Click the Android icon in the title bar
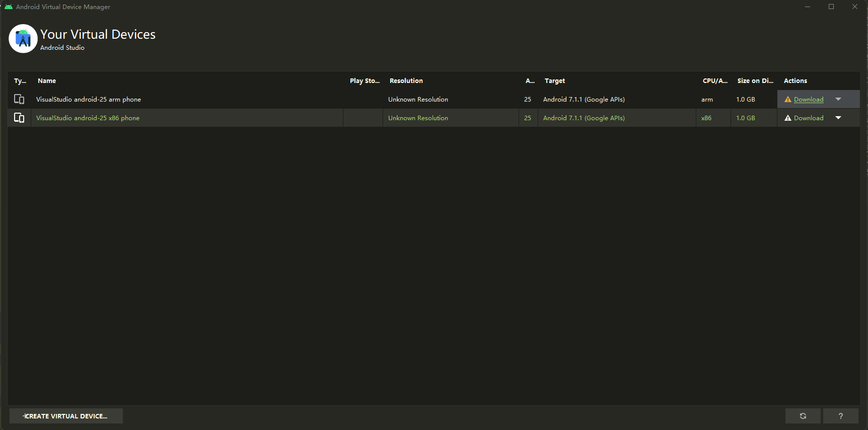This screenshot has width=868, height=430. click(x=9, y=7)
